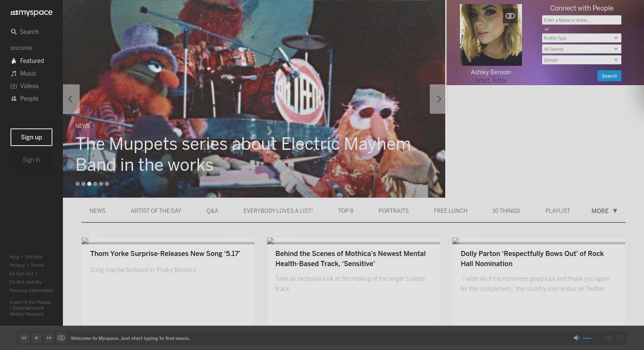644x350 pixels.
Task: Click the player play button
Action: (x=36, y=338)
